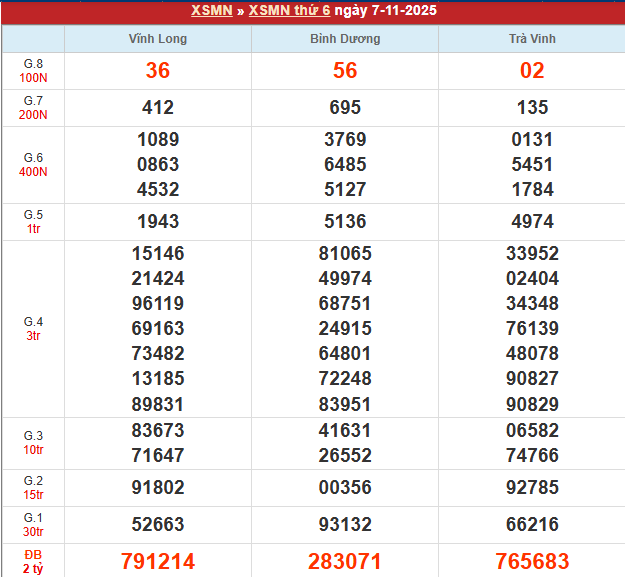Viewport: 625px width, 577px height.
Task: Open the XSMN link in header
Action: [212, 12]
